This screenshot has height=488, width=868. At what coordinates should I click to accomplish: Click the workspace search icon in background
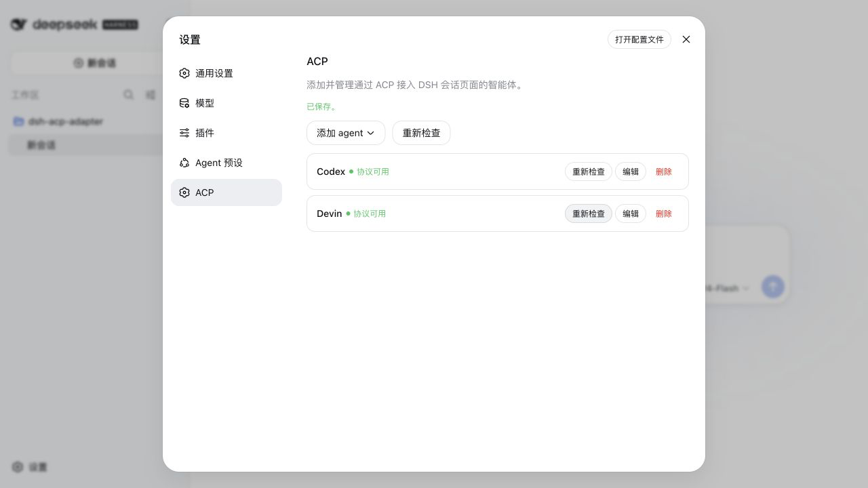tap(128, 95)
